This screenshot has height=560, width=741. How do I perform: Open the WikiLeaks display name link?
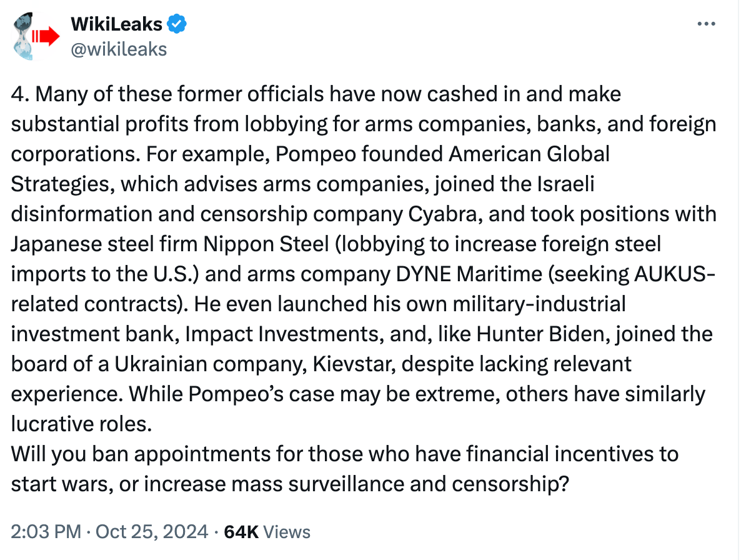tap(117, 24)
